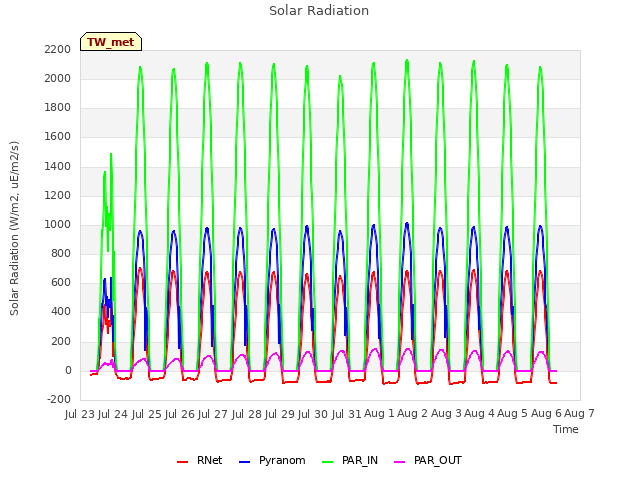Click the 400 y-axis tick label
This screenshot has height=480, width=640.
click(x=61, y=311)
